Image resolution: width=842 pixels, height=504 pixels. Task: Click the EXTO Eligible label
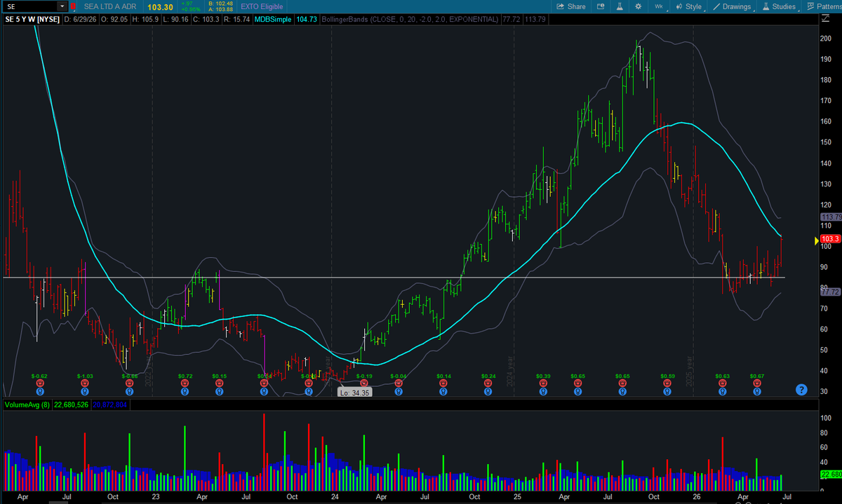pyautogui.click(x=262, y=6)
